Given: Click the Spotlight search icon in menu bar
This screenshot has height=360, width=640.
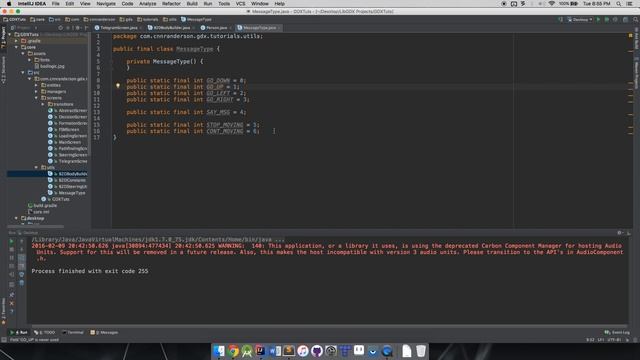Looking at the screenshot, I should (x=619, y=4).
